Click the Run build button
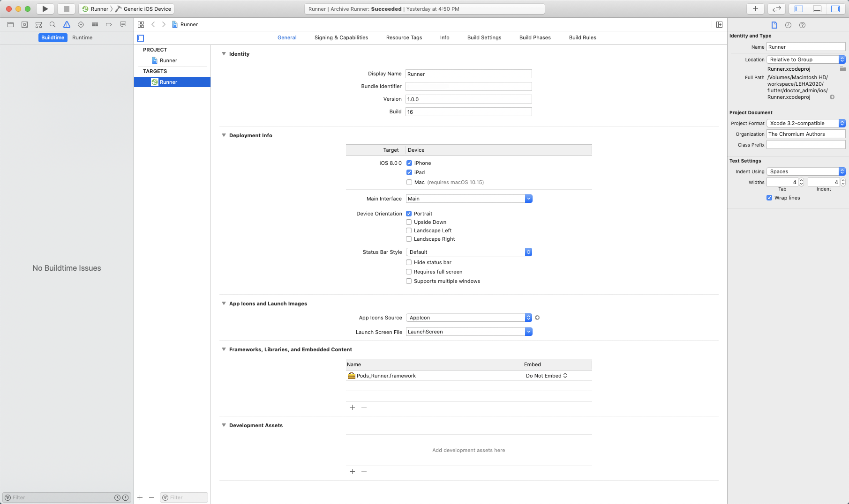This screenshot has width=849, height=504. coord(45,9)
